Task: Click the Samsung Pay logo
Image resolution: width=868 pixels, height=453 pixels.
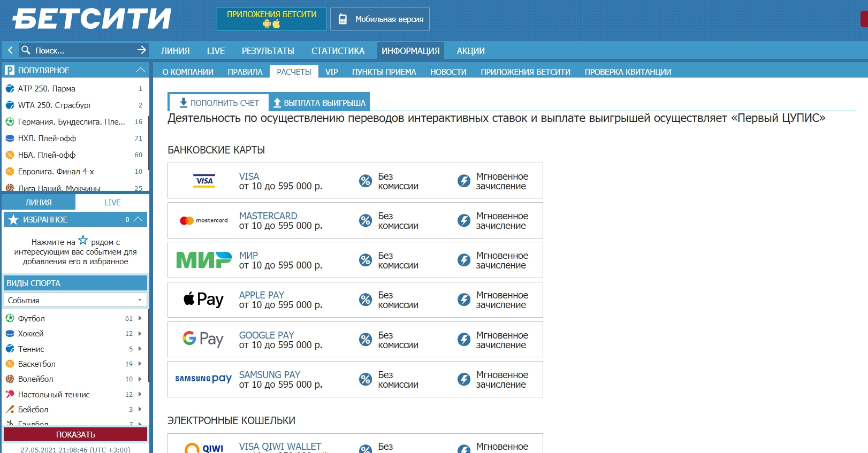Action: 203,379
